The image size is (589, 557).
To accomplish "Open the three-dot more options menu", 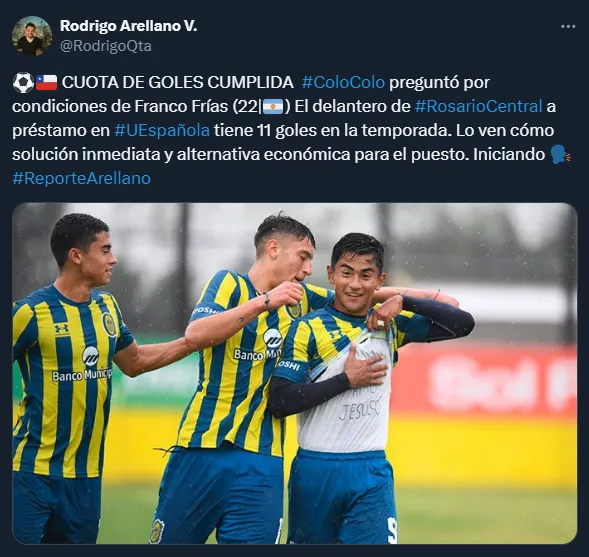I will [x=568, y=26].
